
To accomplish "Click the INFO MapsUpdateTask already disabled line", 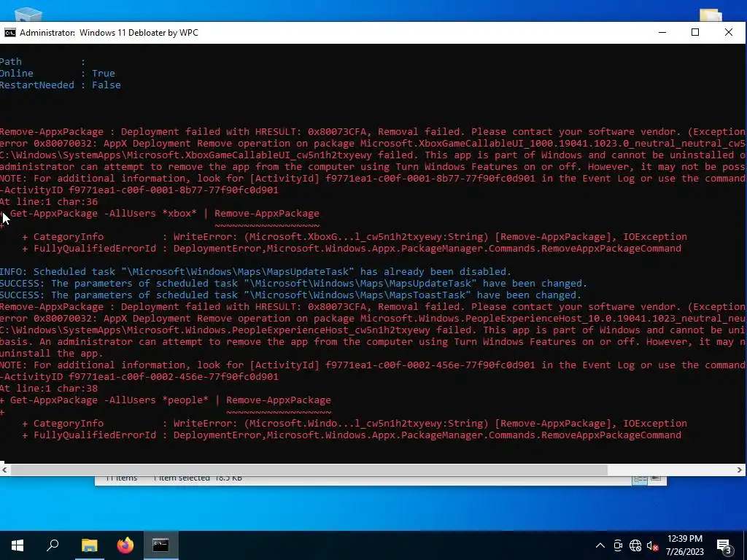I will click(255, 271).
